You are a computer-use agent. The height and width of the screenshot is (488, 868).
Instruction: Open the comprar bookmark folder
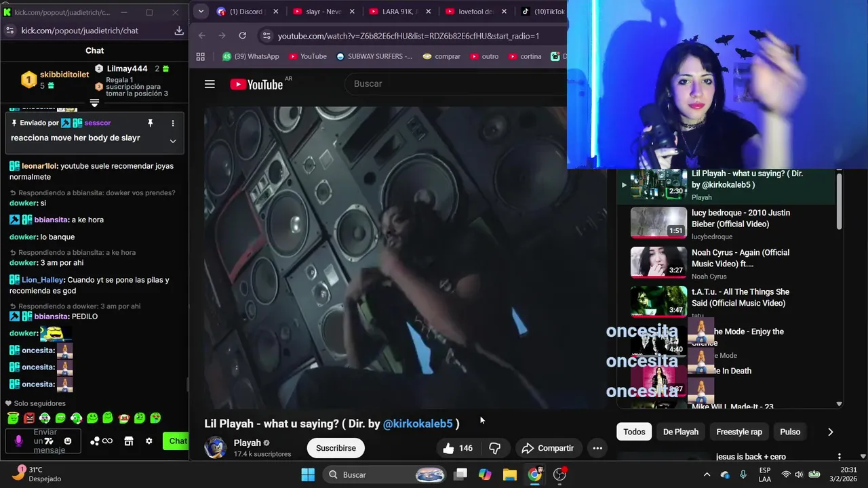coord(441,57)
